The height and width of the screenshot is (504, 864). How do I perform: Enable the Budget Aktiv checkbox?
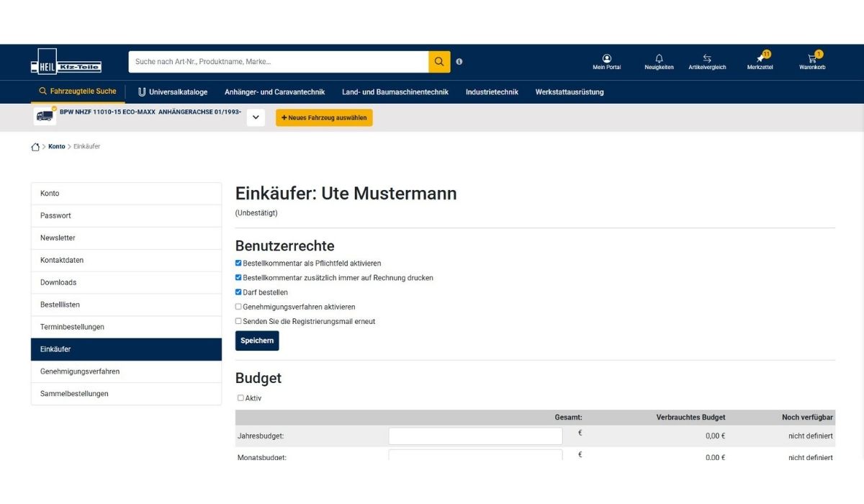pos(240,398)
